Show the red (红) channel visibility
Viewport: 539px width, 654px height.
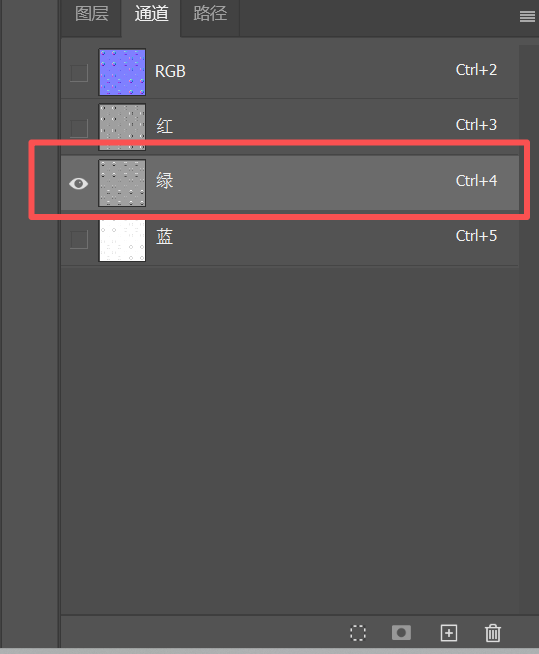tap(79, 128)
